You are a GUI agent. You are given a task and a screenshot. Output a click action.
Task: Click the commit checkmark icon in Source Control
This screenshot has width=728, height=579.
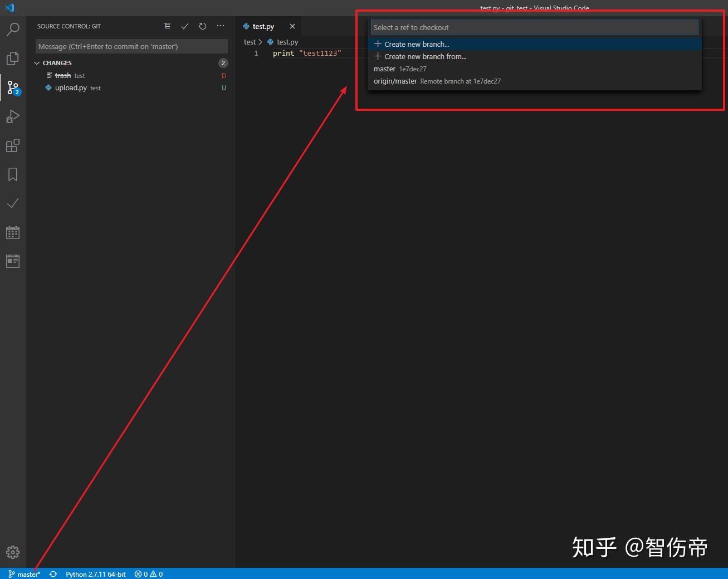185,26
